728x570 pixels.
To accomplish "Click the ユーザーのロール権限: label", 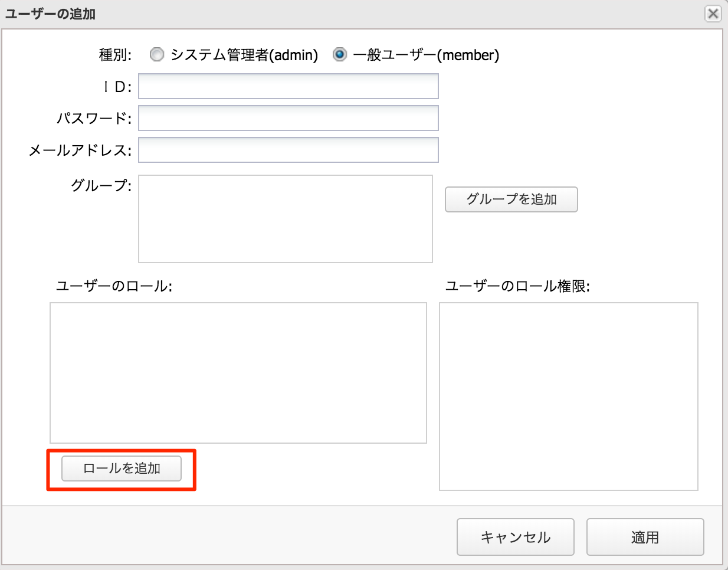I will [517, 286].
